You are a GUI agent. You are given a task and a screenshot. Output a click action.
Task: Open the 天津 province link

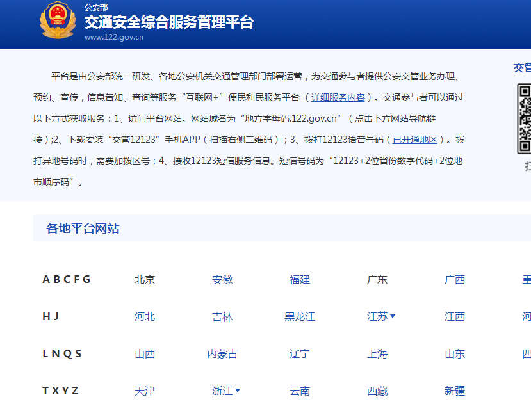(145, 391)
